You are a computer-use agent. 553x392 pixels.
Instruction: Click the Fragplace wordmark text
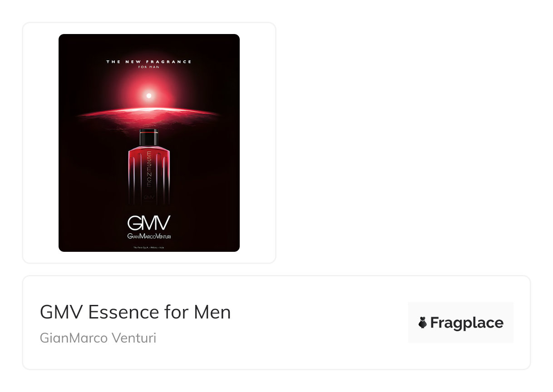(x=467, y=323)
